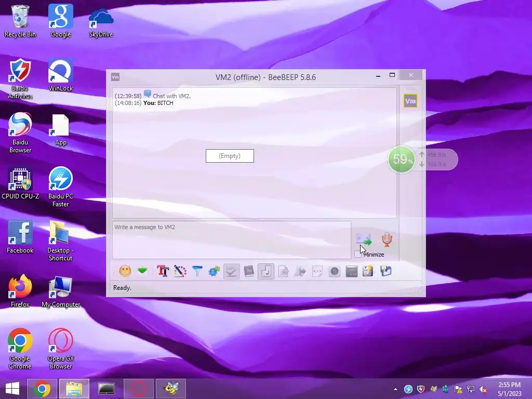Switch to Chrome in the taskbar
532x399 pixels.
pyautogui.click(x=42, y=389)
